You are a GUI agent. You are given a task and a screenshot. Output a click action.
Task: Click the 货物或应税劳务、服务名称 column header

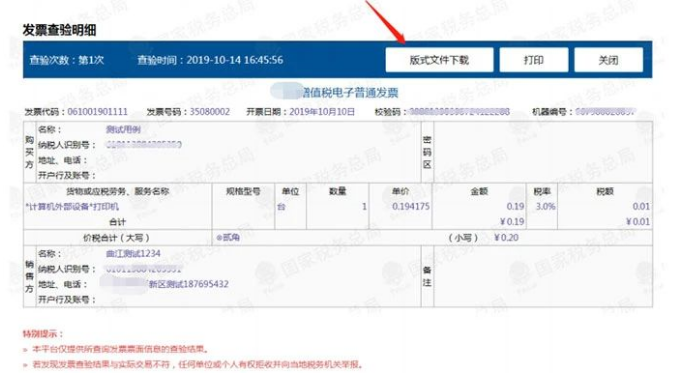pos(117,191)
